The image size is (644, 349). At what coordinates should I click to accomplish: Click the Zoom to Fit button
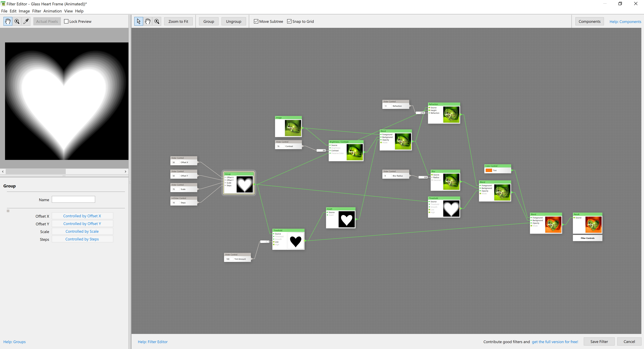point(178,21)
